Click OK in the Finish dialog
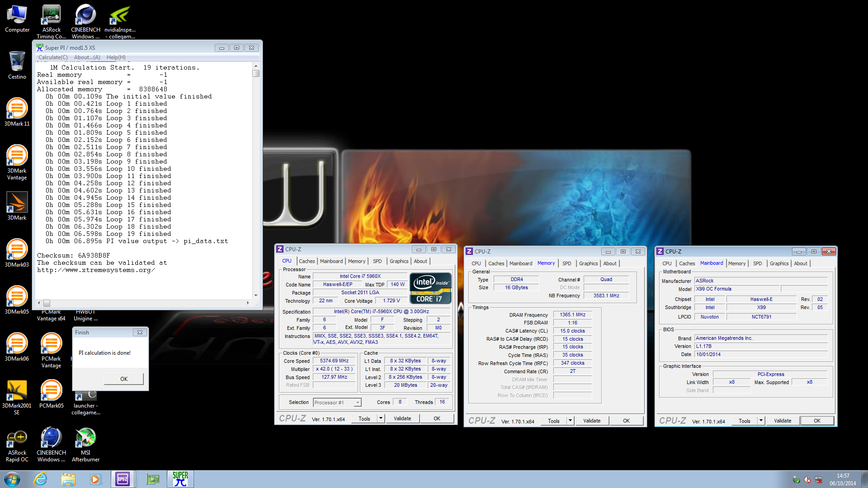Image resolution: width=868 pixels, height=488 pixels. pos(124,379)
